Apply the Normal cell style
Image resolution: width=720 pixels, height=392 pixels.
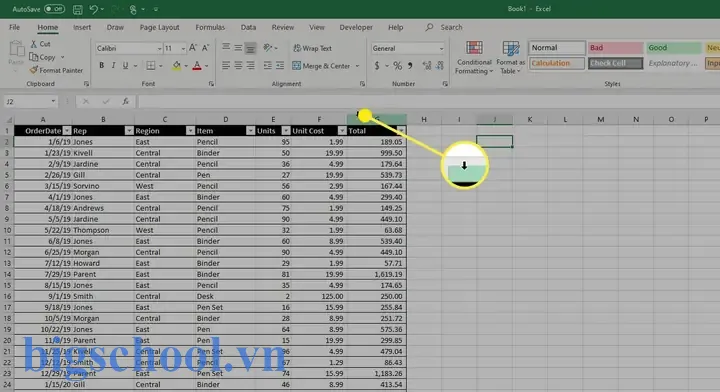pos(557,48)
